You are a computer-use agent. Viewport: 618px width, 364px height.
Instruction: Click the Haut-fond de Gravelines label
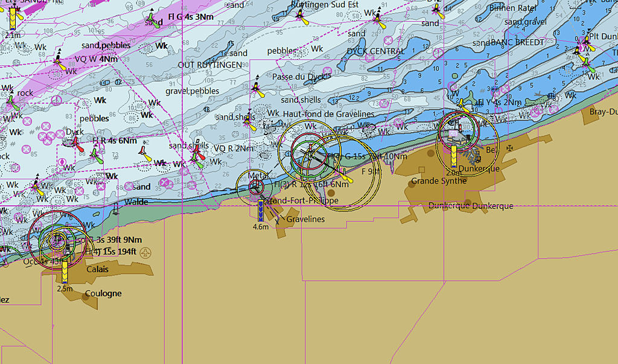[329, 114]
